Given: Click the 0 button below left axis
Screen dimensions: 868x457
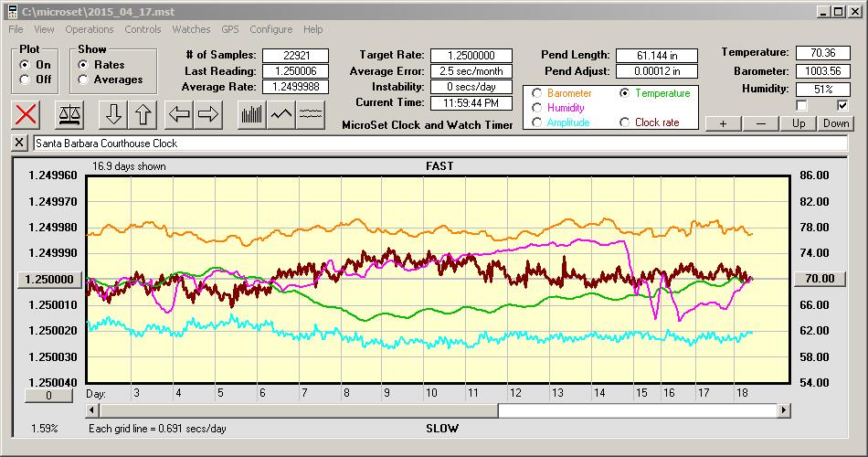Looking at the screenshot, I should point(48,396).
